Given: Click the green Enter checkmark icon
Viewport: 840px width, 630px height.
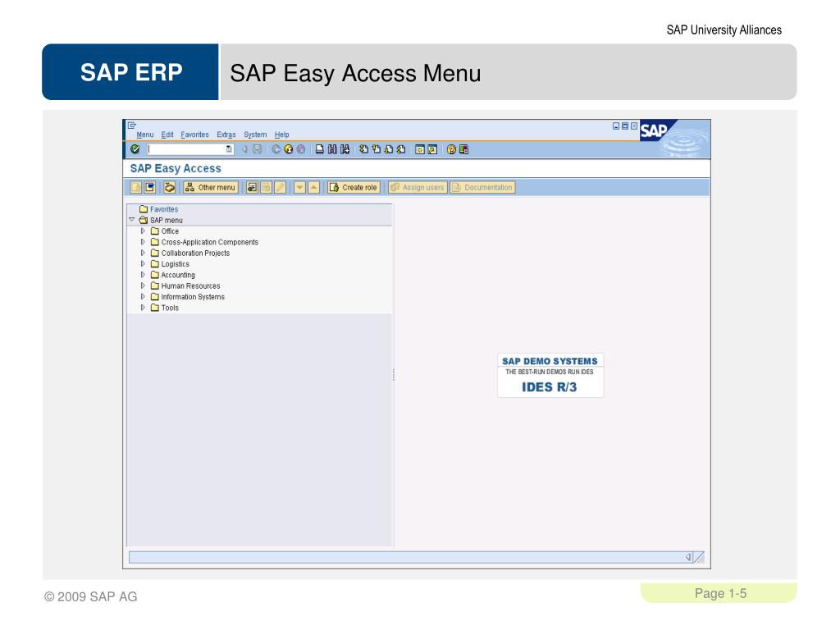Looking at the screenshot, I should click(x=135, y=149).
